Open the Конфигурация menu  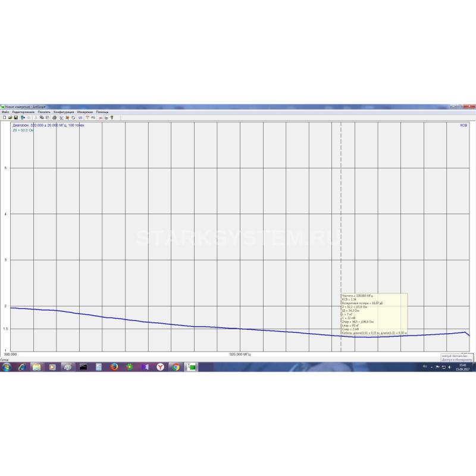64,112
